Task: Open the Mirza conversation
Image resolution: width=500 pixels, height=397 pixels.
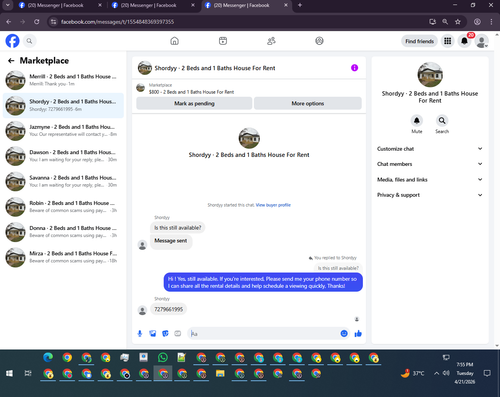Action: click(63, 257)
